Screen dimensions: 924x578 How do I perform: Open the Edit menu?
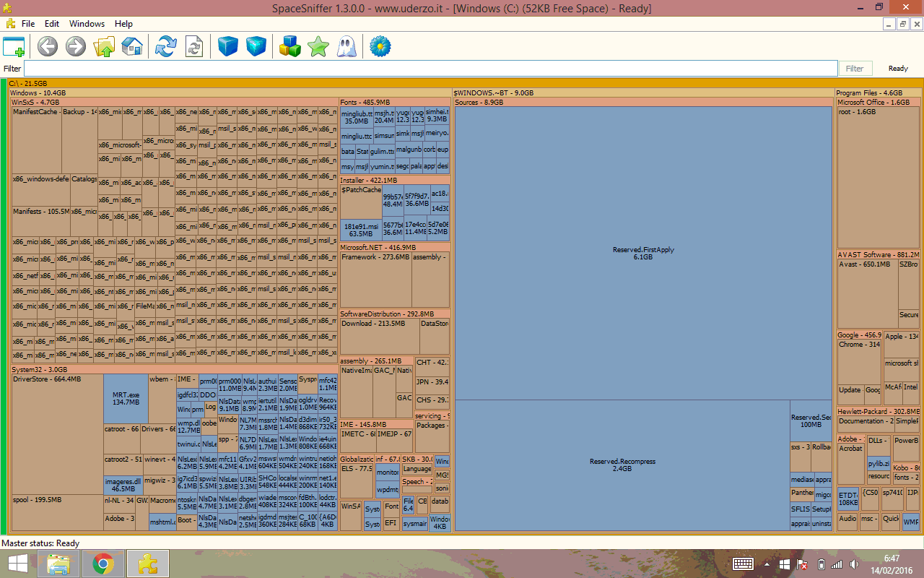52,24
